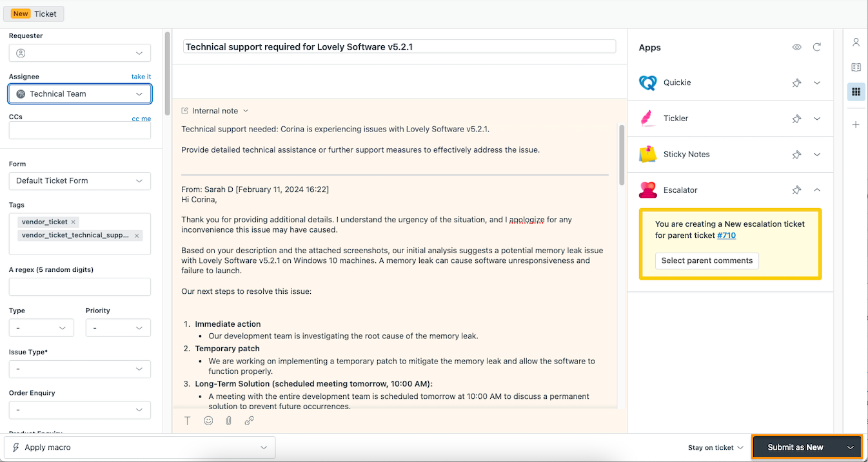Open the Apply macro dropdown
Viewport: 868px width, 462px height.
click(x=140, y=447)
